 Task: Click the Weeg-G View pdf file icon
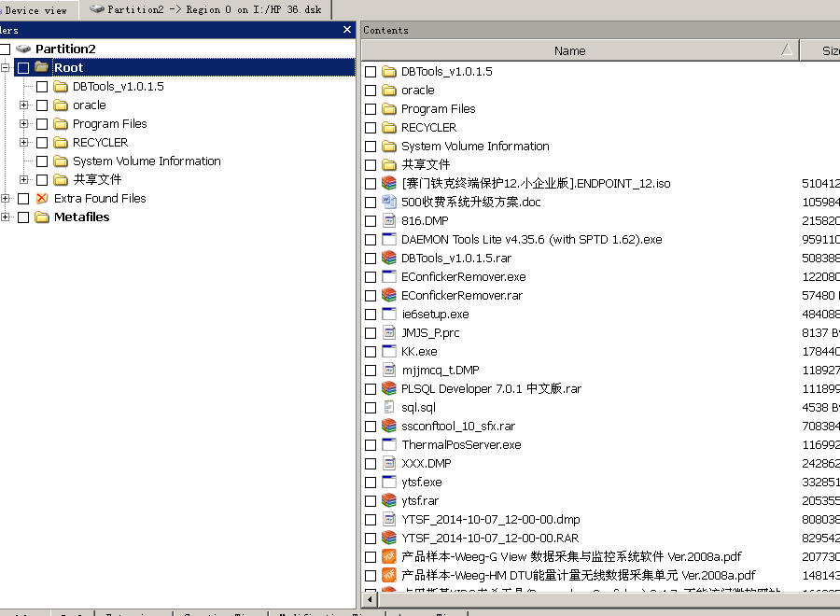coord(389,556)
